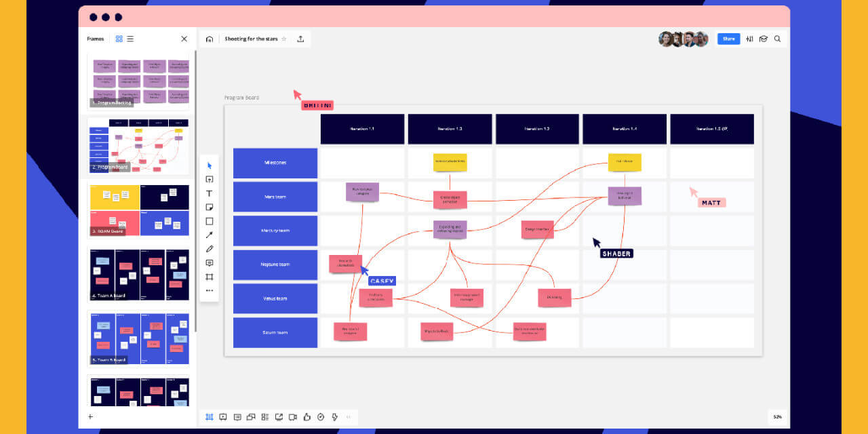Viewport: 868px width, 434px height.
Task: Open the learning center graduation cap icon
Action: point(763,39)
